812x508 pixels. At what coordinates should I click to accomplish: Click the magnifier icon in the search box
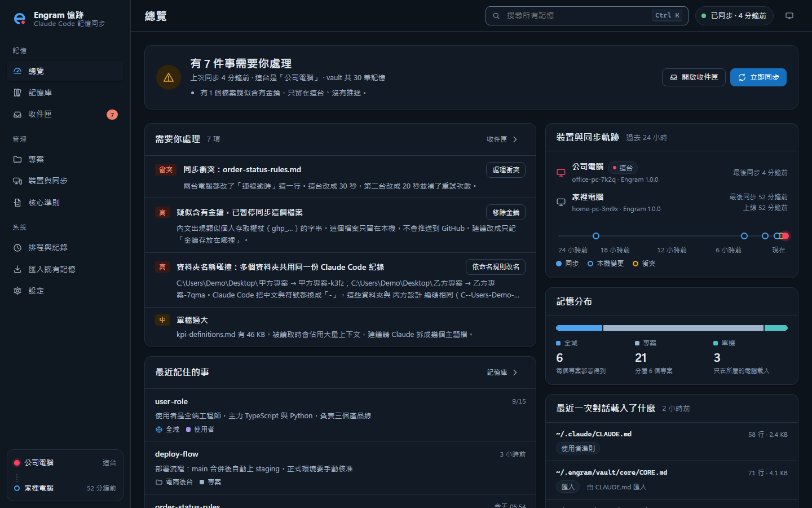point(496,16)
